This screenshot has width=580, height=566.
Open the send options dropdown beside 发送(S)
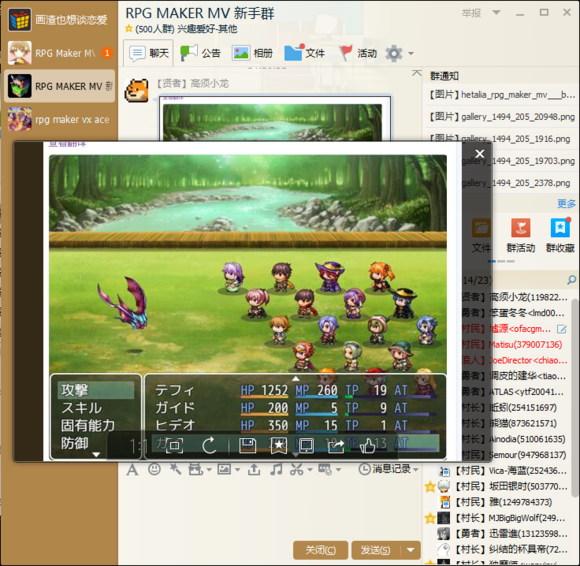(x=411, y=550)
